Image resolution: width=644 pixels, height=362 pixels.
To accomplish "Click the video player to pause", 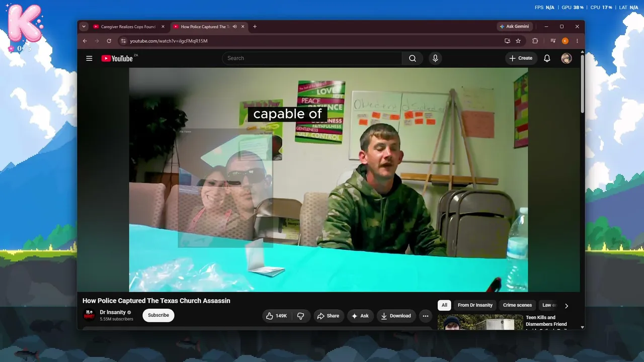I will 329,180.
